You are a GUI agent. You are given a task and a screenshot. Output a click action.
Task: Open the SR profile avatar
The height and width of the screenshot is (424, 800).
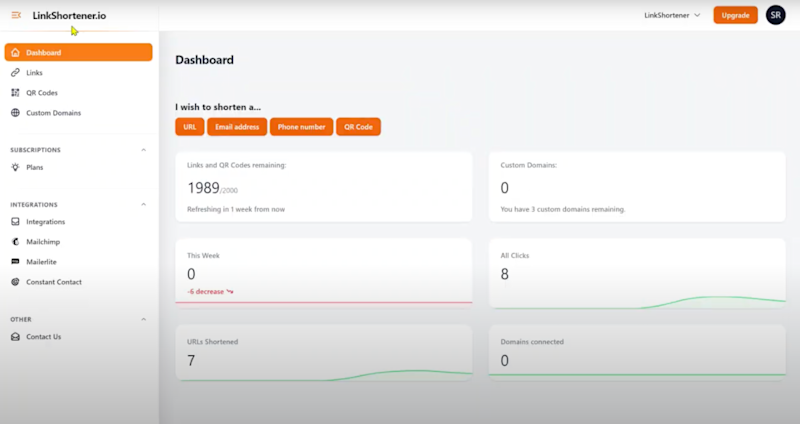[x=775, y=15]
